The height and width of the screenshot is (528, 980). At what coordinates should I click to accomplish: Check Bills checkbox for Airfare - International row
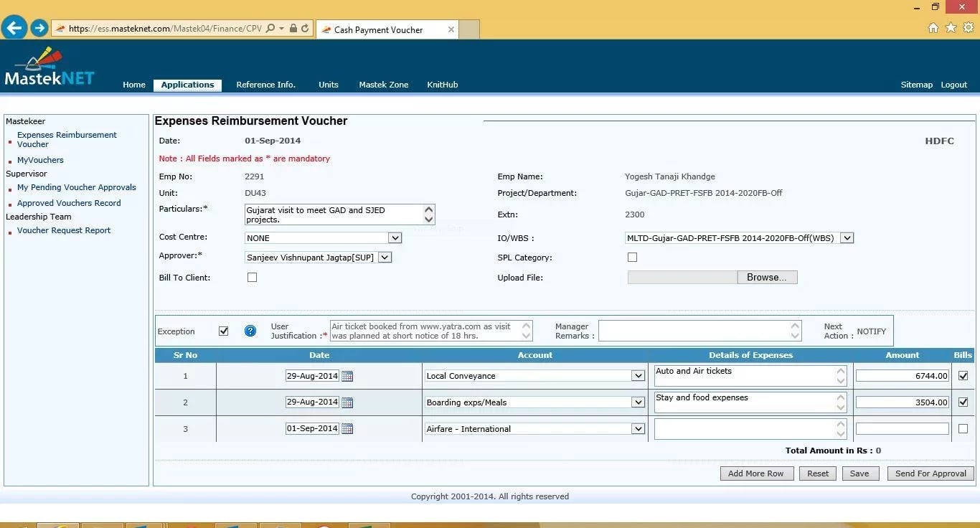click(x=963, y=428)
